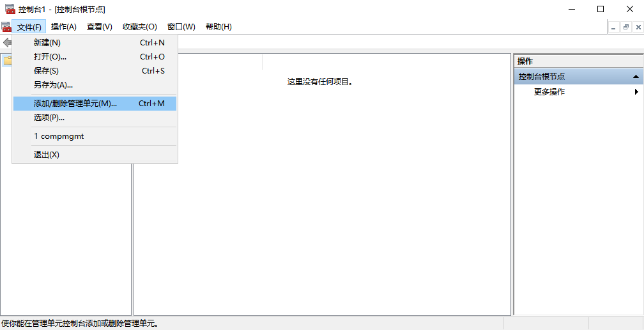Close the inner child console window
The width and height of the screenshot is (644, 330).
point(638,27)
